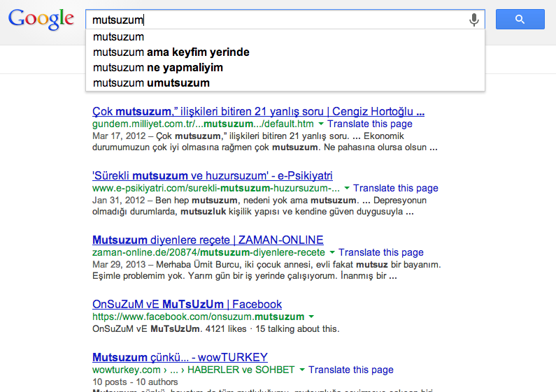
Task: Click the '10 posts - 10 authors' text
Action: click(135, 382)
